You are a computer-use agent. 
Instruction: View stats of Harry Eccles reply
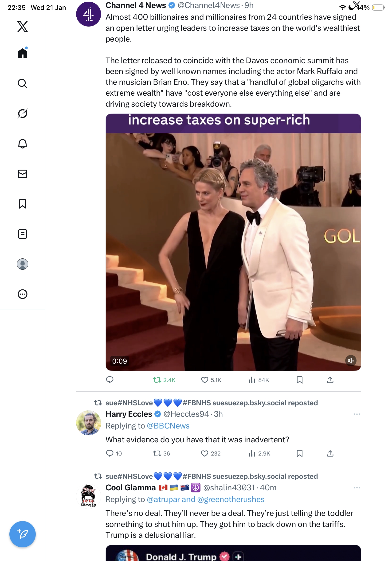259,453
